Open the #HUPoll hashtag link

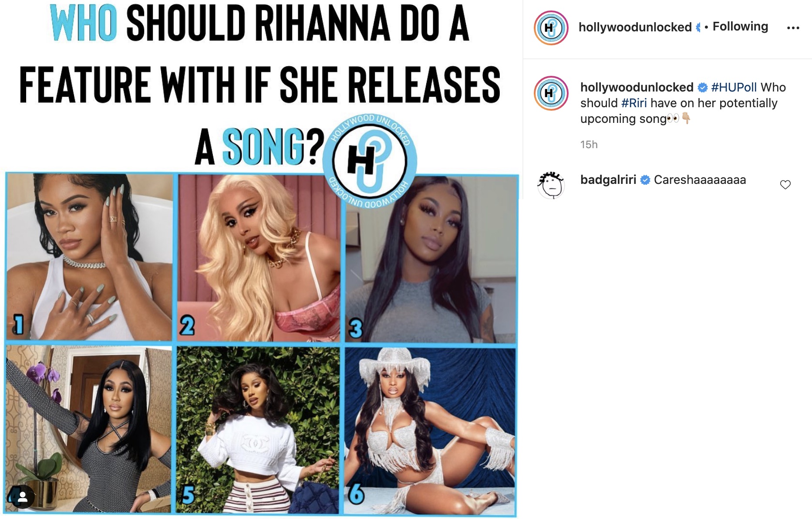tap(734, 88)
